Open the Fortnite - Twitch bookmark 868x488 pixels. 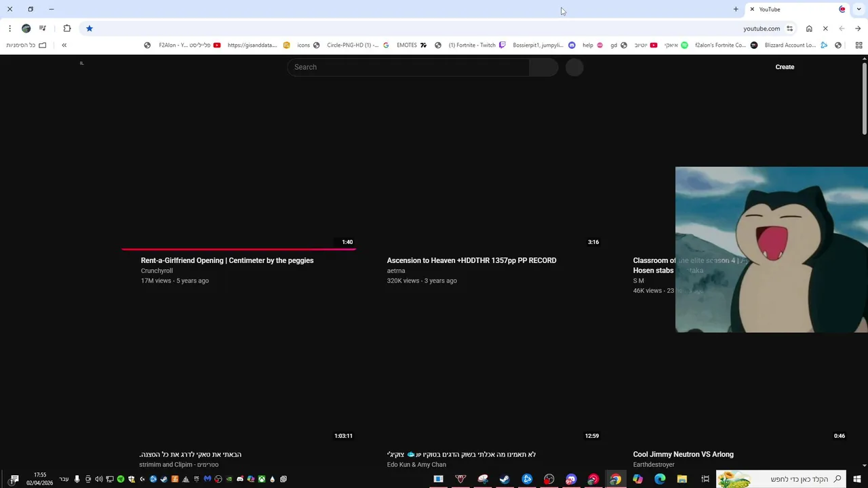click(x=477, y=45)
